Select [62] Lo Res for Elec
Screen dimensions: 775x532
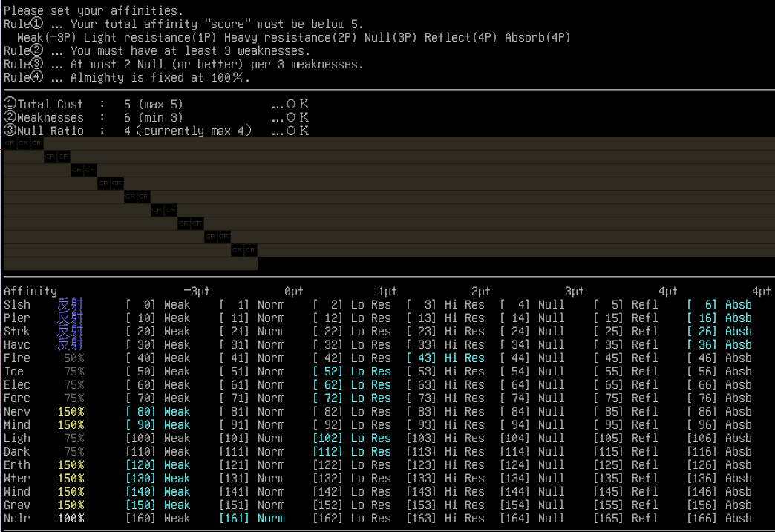351,385
